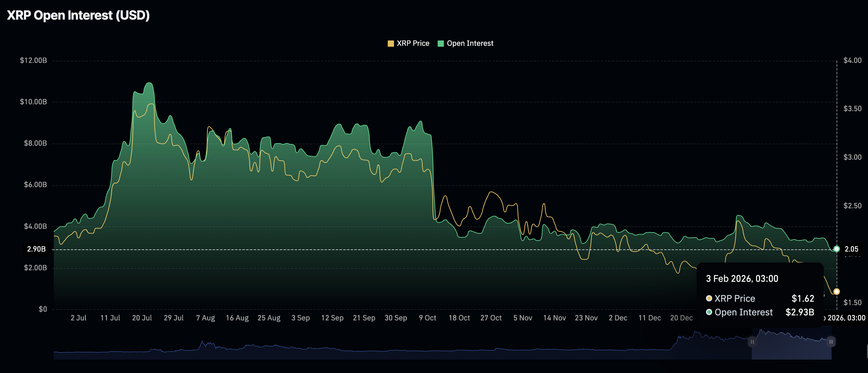The width and height of the screenshot is (868, 373).
Task: Click the 2.05 crosshair label on right axis
Action: click(851, 249)
